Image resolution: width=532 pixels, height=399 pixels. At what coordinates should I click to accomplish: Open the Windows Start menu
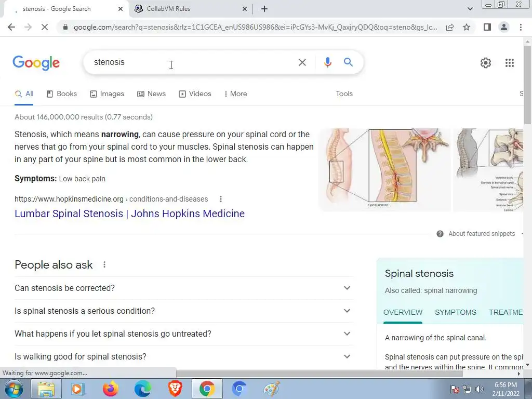[x=14, y=389]
